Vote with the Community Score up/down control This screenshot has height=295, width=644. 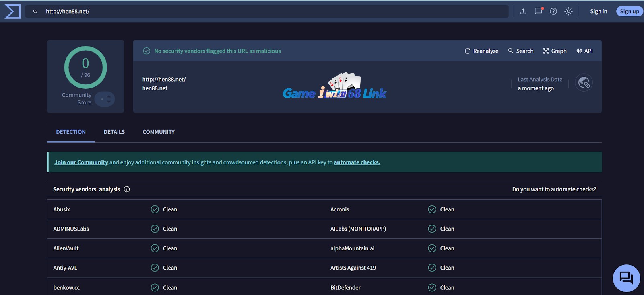105,99
